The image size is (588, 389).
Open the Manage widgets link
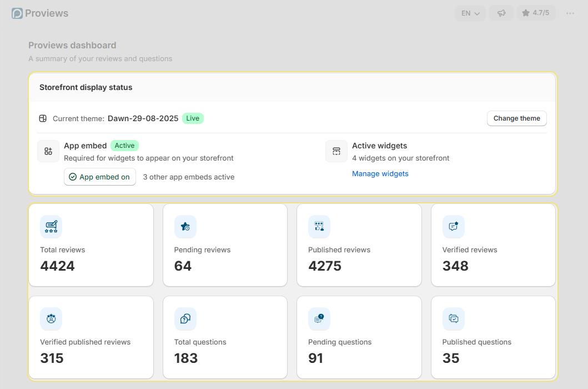[380, 173]
